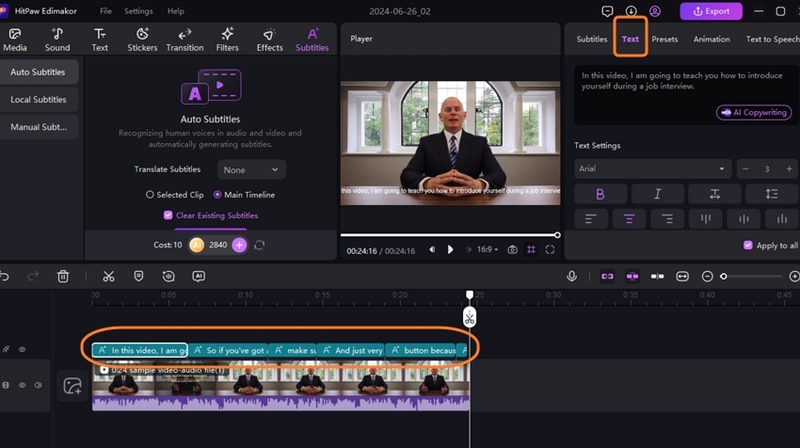
Task: Open the Translate Subtitles dropdown
Action: [251, 169]
